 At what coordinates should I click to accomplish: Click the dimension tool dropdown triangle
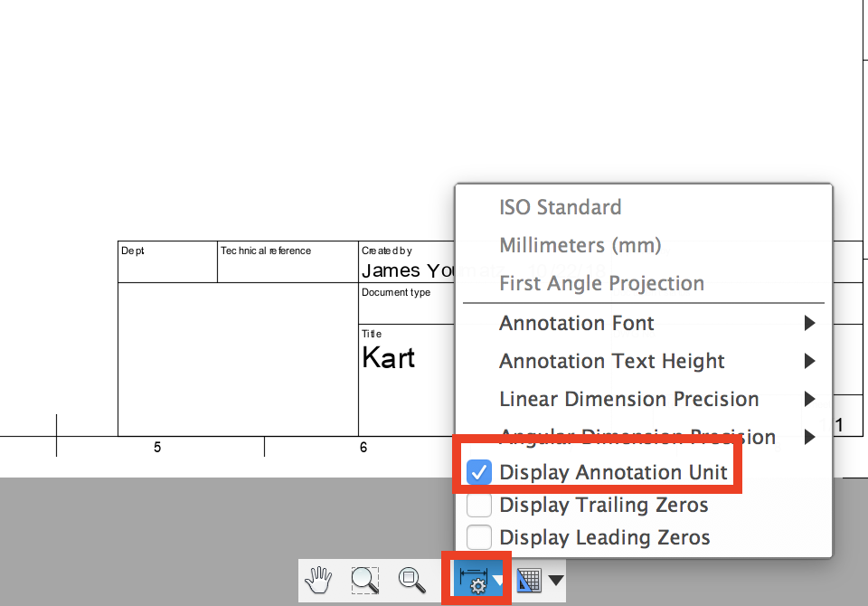click(x=500, y=580)
